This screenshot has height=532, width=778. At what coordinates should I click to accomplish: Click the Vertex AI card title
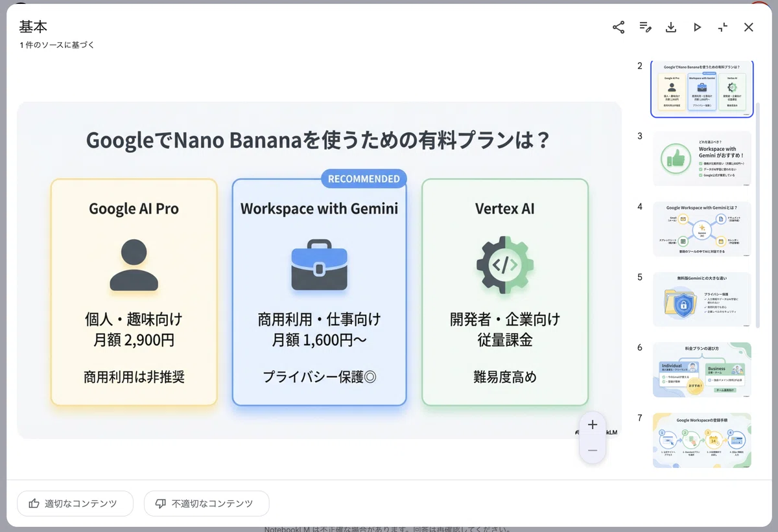pos(505,209)
